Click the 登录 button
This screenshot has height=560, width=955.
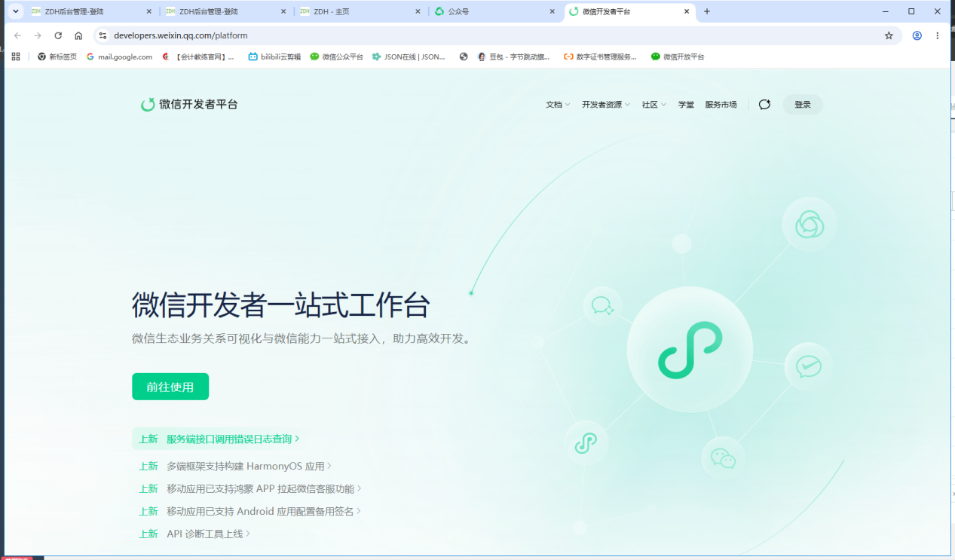pyautogui.click(x=803, y=105)
